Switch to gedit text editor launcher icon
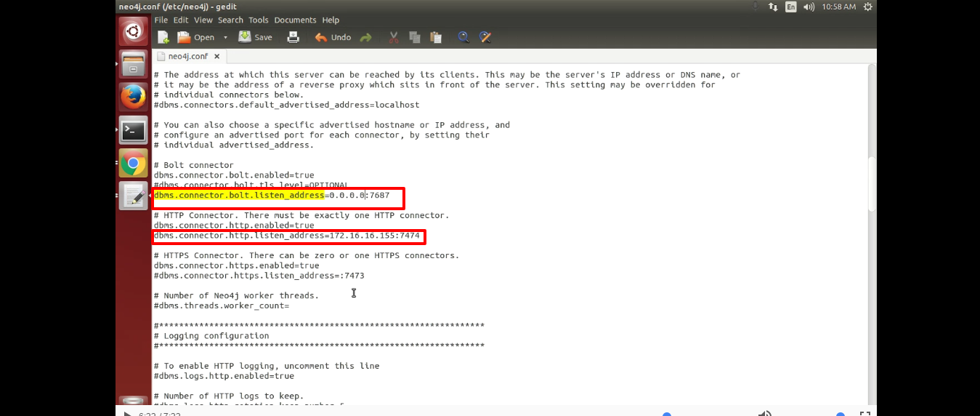Screen dimensions: 980x416 (133, 196)
